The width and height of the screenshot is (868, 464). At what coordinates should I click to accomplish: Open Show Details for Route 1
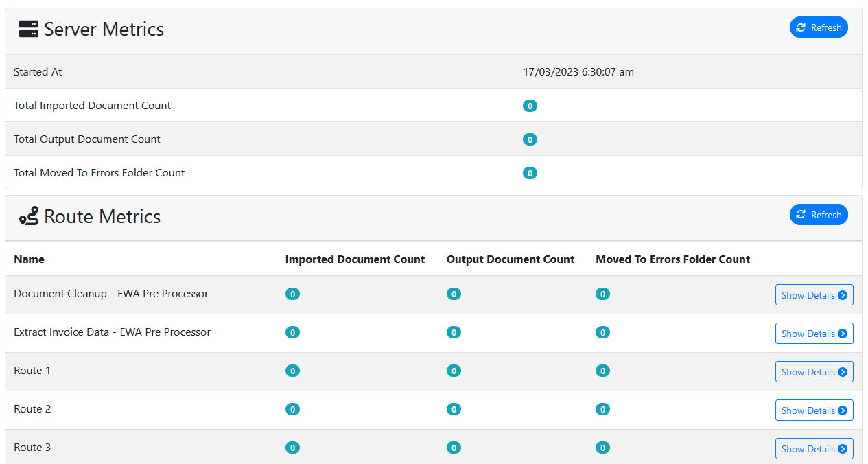(814, 372)
